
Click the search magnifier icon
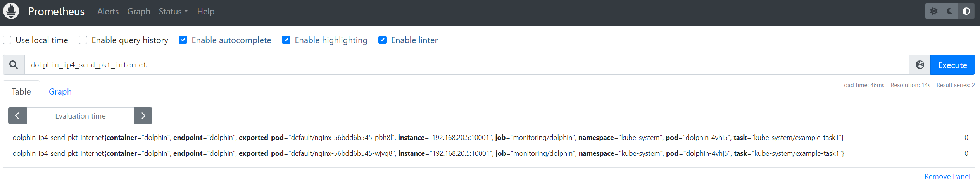[x=14, y=65]
